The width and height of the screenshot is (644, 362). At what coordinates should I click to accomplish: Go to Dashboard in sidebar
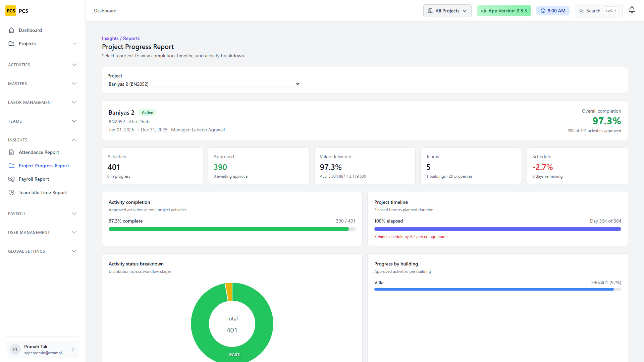pyautogui.click(x=43, y=30)
